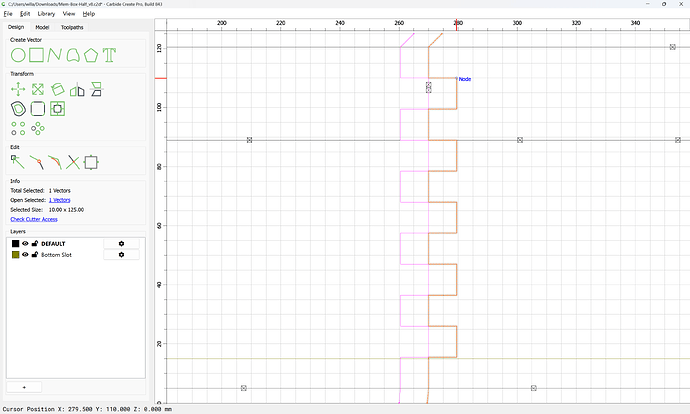Click the open vectors count link
This screenshot has height=414, width=690.
59,200
